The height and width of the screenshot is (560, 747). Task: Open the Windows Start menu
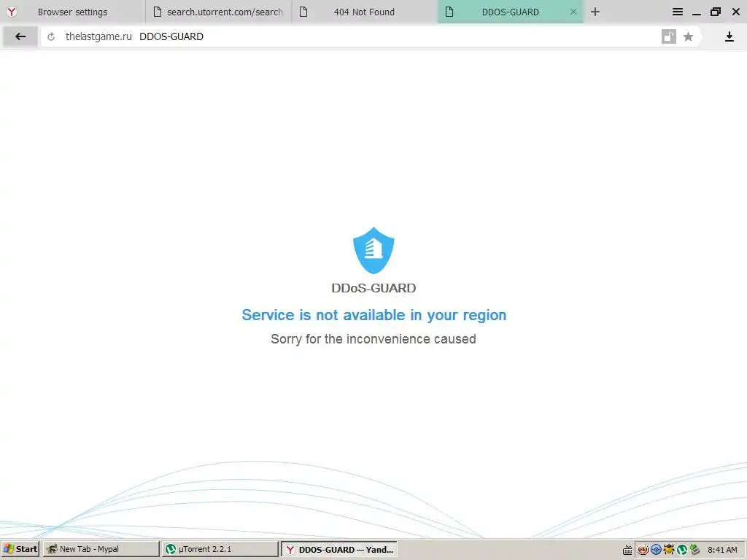coord(20,549)
